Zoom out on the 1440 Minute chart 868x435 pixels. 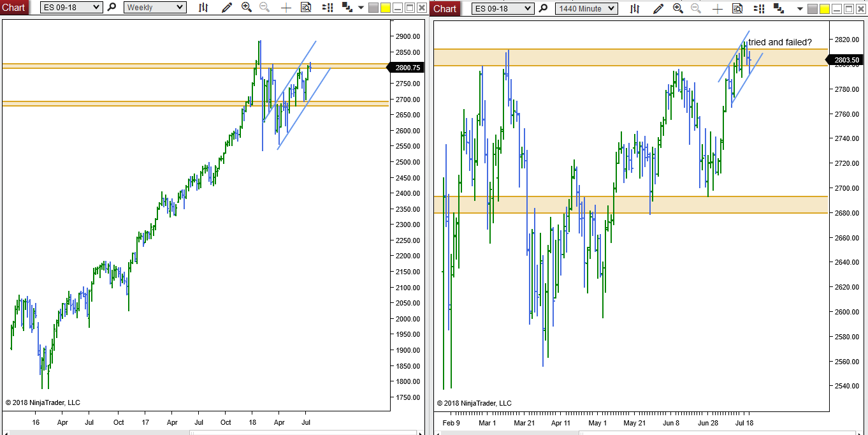pos(696,8)
